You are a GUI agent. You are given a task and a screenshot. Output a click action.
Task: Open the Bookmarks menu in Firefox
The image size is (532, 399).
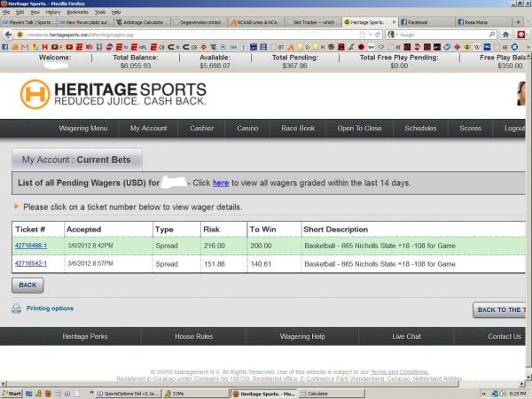click(x=77, y=12)
